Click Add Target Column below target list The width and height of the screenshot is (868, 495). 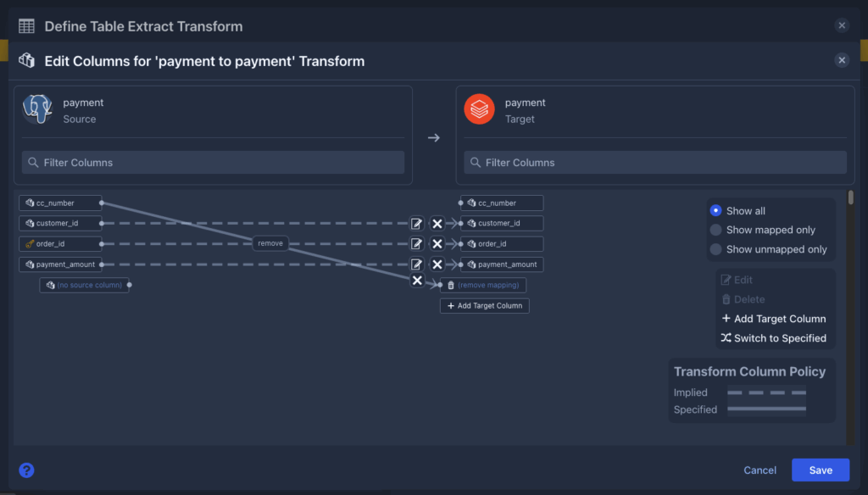pyautogui.click(x=484, y=306)
